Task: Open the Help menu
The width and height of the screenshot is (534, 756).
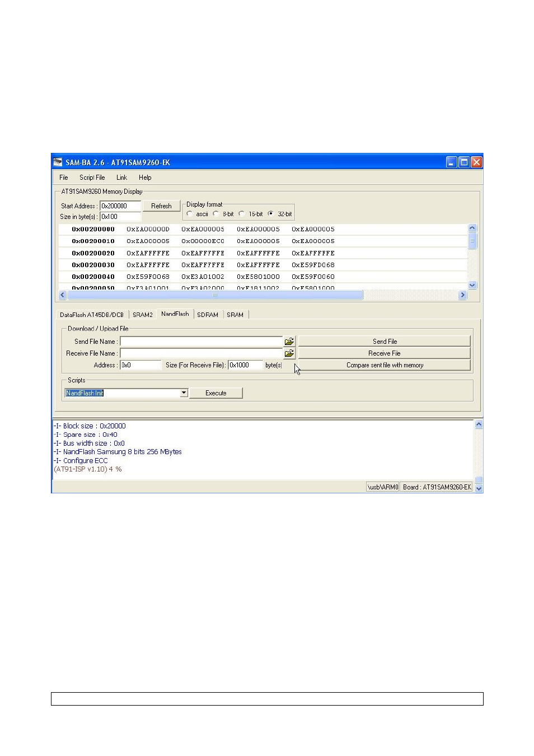Action: click(x=145, y=178)
